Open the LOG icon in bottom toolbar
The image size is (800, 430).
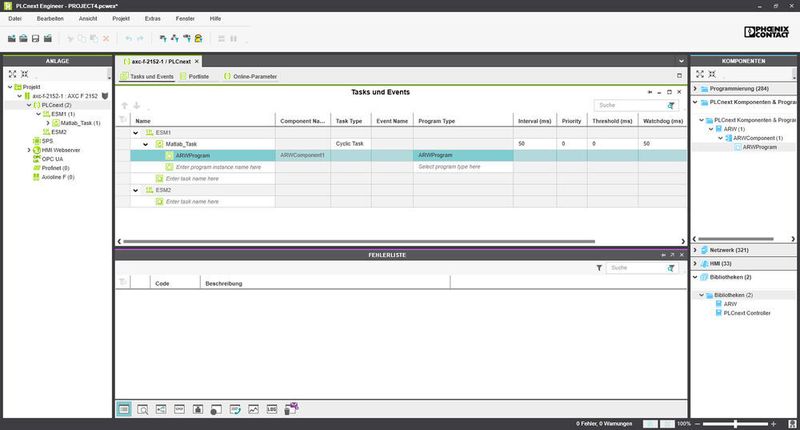272,409
